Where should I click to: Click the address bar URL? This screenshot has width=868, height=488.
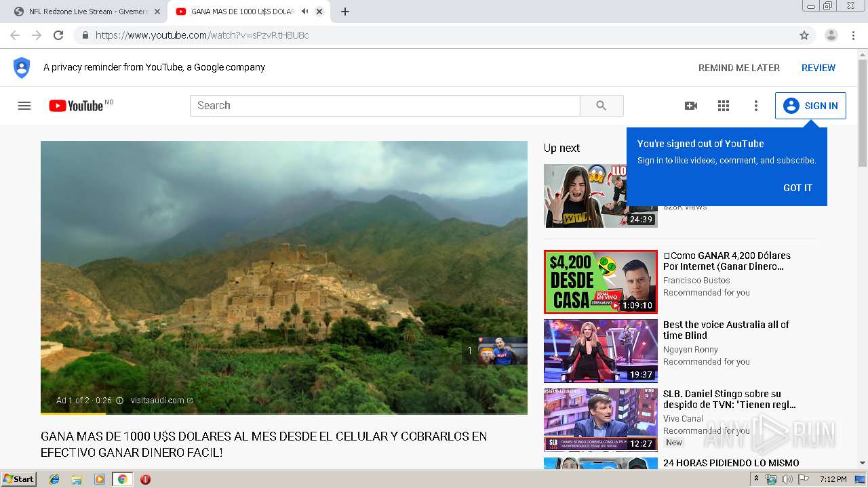point(202,35)
